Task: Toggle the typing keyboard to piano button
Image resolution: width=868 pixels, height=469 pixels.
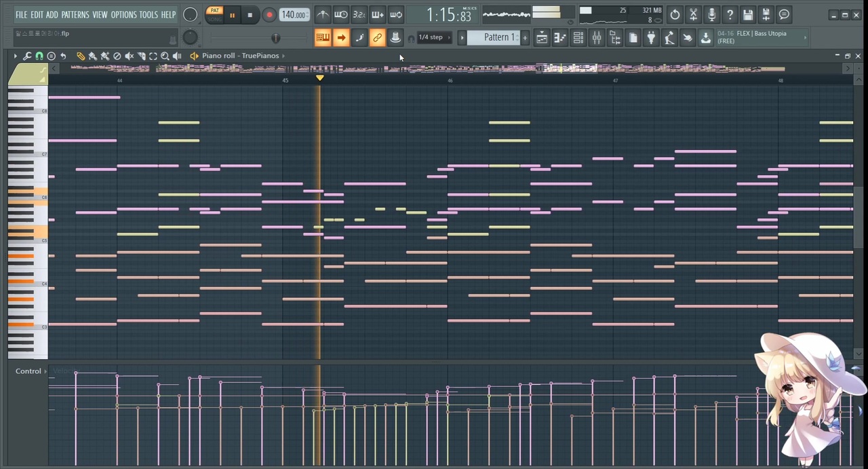Action: 323,38
